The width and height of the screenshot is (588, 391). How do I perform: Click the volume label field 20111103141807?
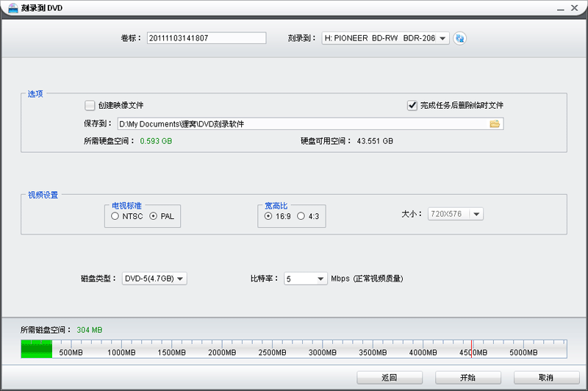coord(207,38)
